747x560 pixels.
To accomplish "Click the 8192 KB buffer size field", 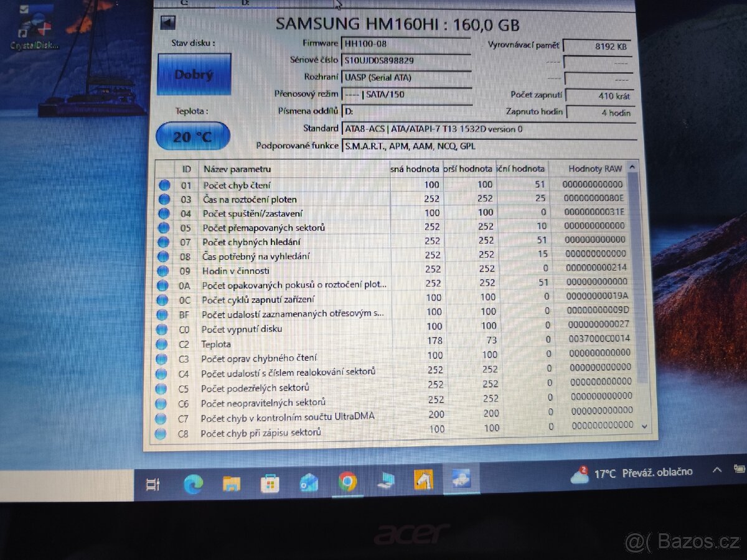I will click(599, 45).
